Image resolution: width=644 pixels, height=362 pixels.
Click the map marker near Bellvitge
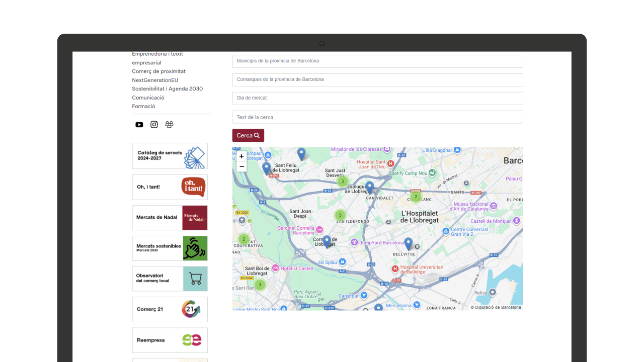pyautogui.click(x=409, y=243)
